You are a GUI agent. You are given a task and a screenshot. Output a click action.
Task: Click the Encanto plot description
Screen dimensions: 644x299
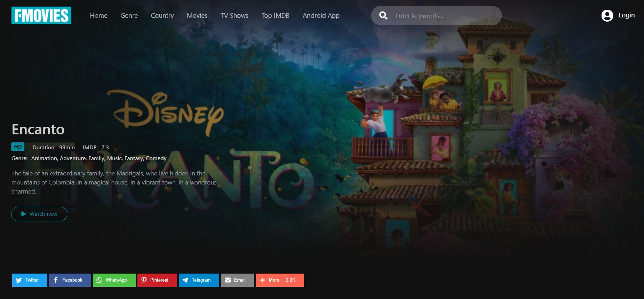tap(114, 182)
